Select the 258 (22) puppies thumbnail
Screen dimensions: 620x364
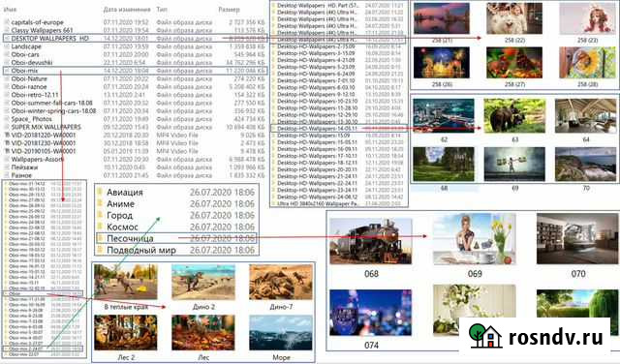point(514,18)
